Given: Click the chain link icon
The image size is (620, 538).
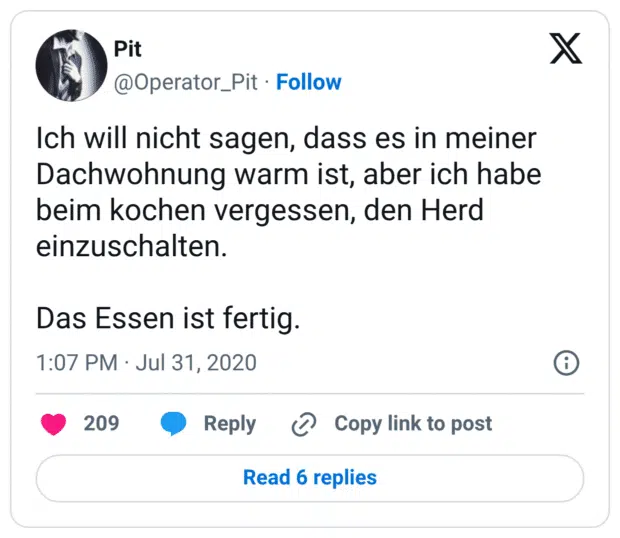Looking at the screenshot, I should (303, 425).
